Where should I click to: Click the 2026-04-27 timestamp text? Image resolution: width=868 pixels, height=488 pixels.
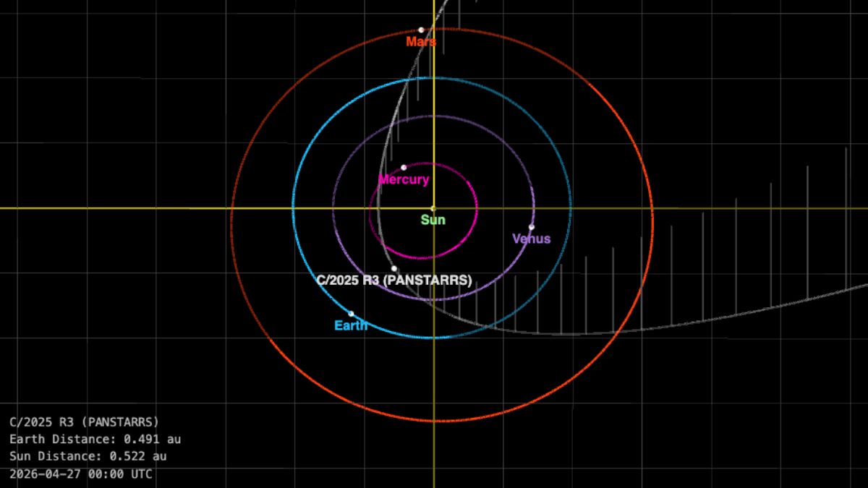[x=80, y=474]
